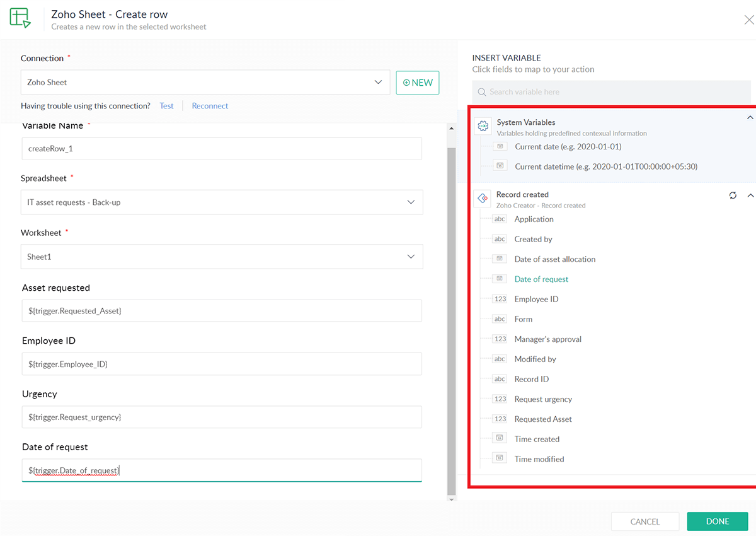Viewport: 756px width, 536px height.
Task: Click the Urgency input field
Action: point(222,417)
